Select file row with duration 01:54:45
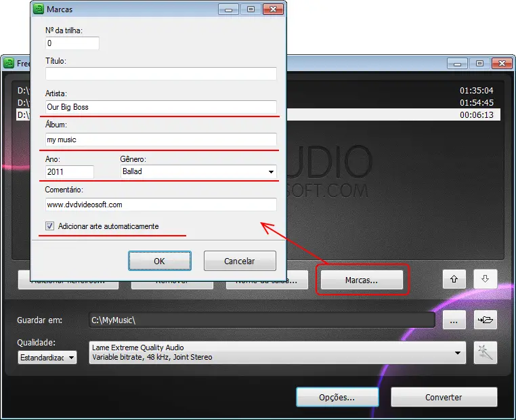 tap(393, 102)
